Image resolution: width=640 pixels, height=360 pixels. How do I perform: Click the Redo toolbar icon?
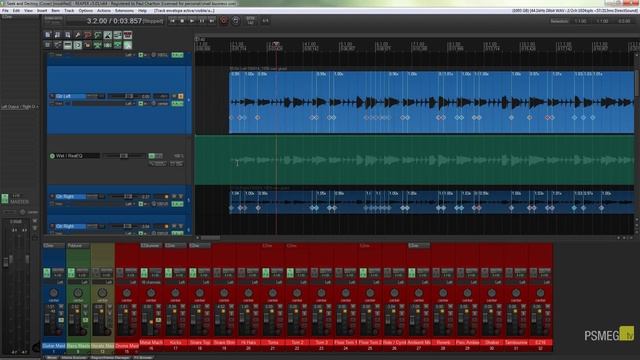pyautogui.click(x=98, y=35)
